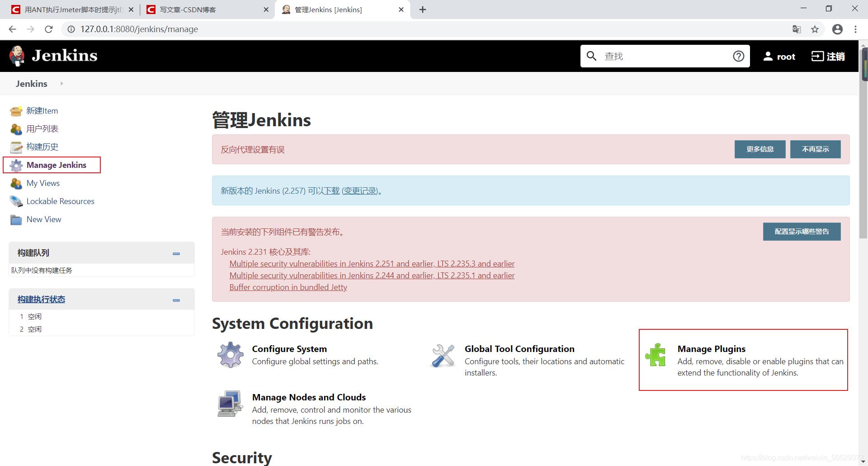Go back with the browser back arrow
This screenshot has width=868, height=466.
coord(12,29)
